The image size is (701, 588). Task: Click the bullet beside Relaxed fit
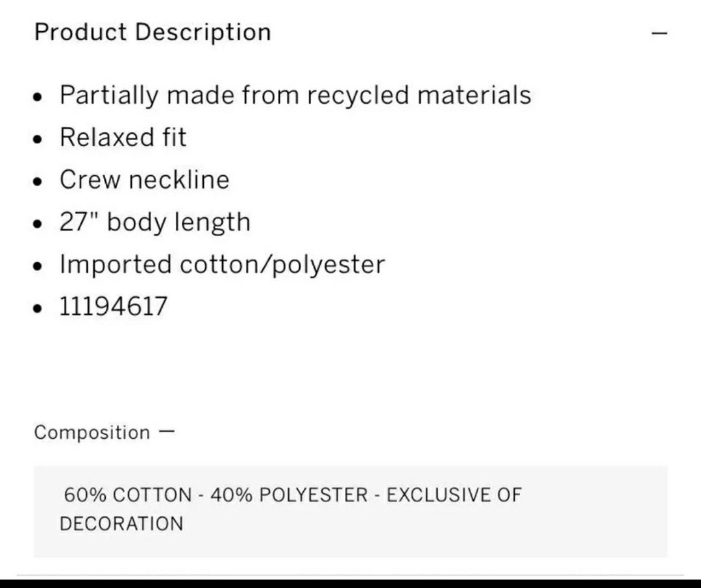pyautogui.click(x=38, y=140)
